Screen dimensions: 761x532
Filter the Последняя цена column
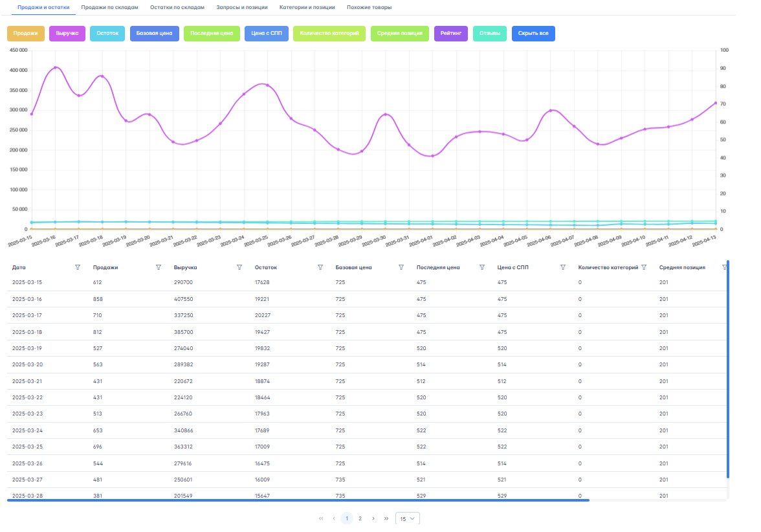(x=482, y=267)
